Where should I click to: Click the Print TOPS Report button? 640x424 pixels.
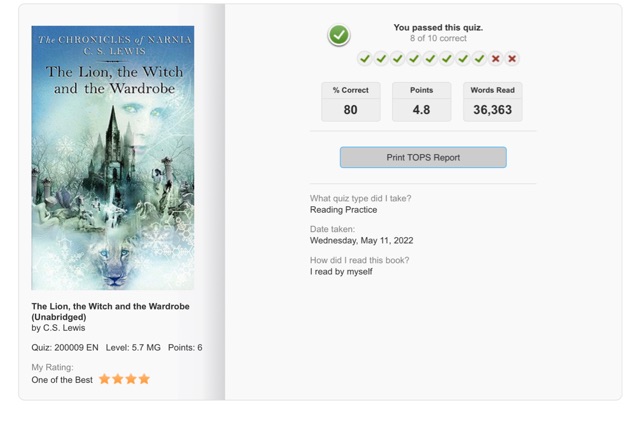click(x=423, y=158)
